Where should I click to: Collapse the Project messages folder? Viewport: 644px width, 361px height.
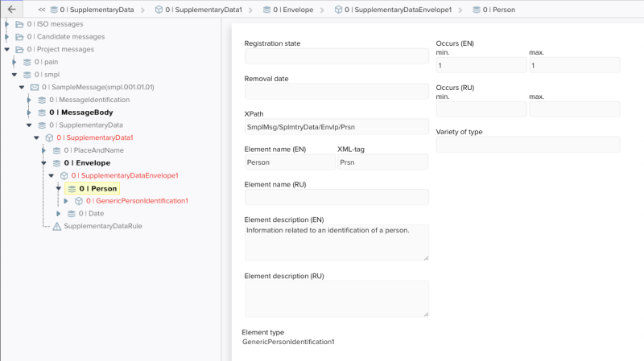(7, 49)
